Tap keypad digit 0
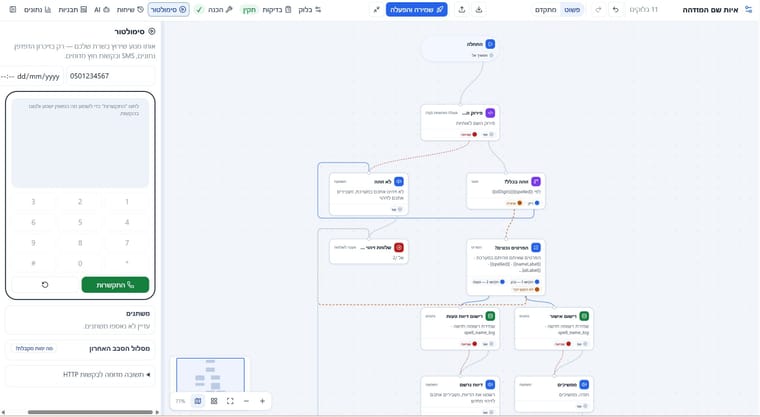Image resolution: width=760 pixels, height=417 pixels. pos(80,263)
